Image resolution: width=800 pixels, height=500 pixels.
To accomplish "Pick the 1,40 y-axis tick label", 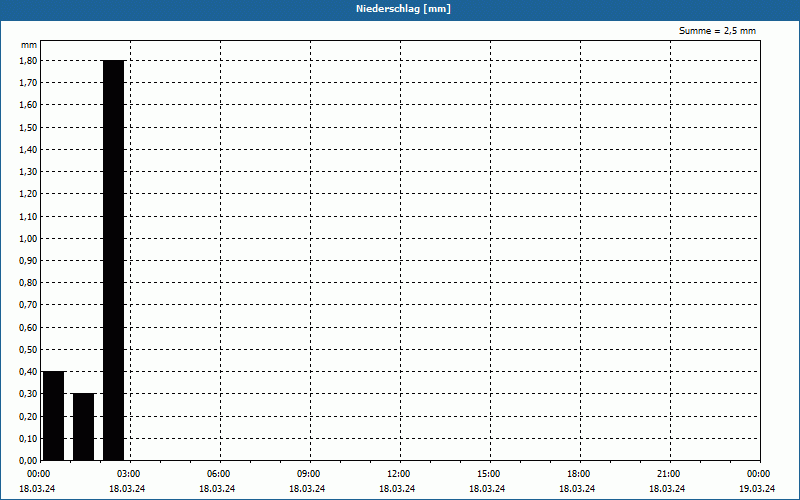I will (x=28, y=149).
